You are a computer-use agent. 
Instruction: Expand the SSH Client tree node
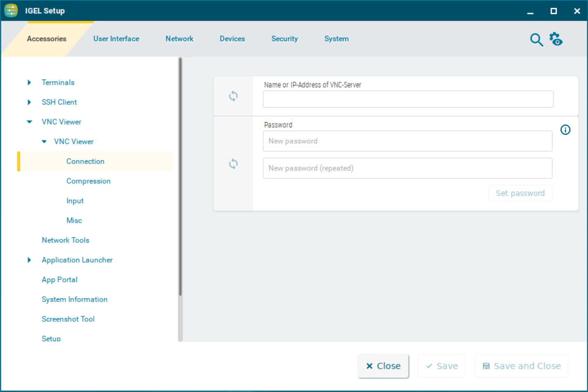(30, 102)
